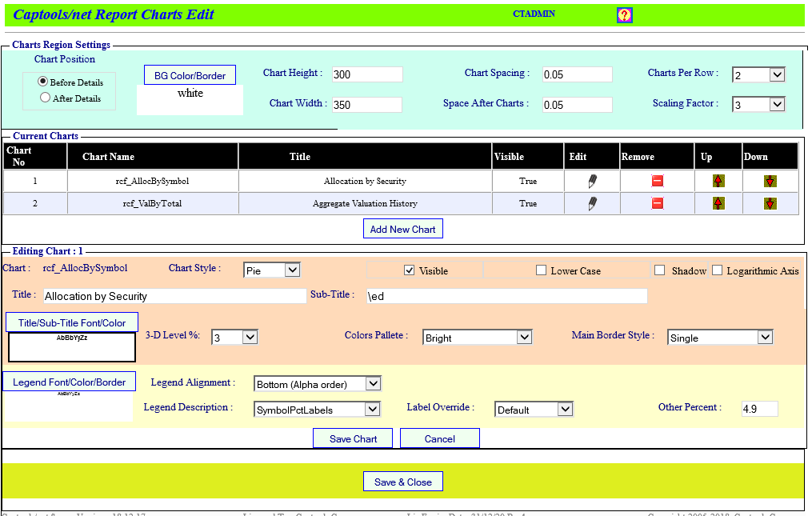Open help via the question mark icon
812x516 pixels.
tap(624, 14)
